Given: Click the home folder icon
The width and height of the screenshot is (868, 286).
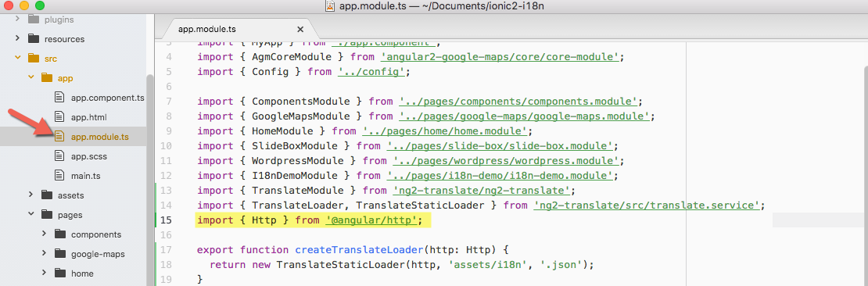Looking at the screenshot, I should pyautogui.click(x=60, y=273).
